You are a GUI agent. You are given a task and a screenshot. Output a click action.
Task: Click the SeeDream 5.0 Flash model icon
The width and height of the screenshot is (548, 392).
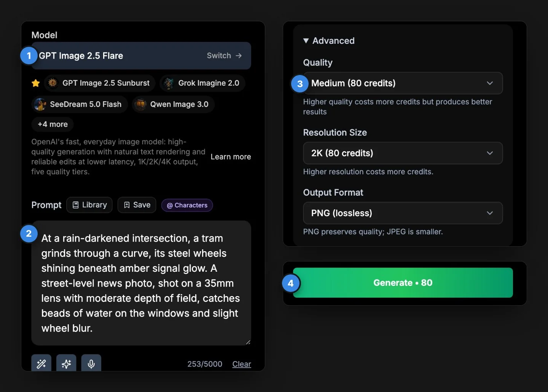[40, 104]
